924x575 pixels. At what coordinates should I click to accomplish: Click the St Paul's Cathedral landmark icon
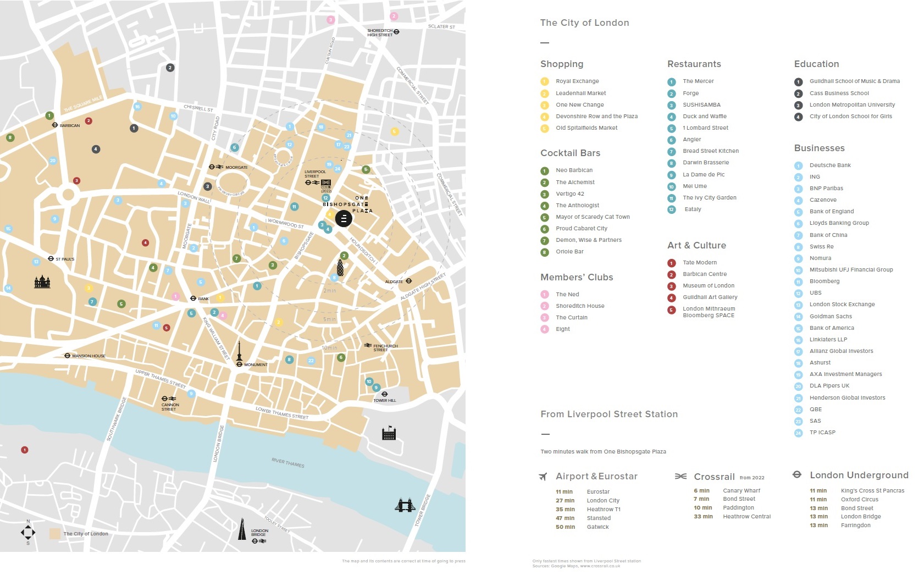pos(42,282)
